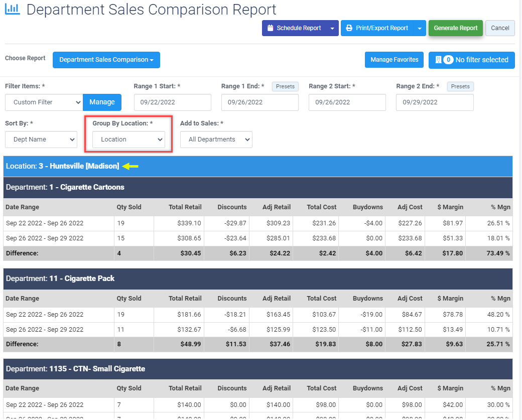Viewport: 522px width, 420px height.
Task: Click the Total Retail value $339.10
Action: coord(189,223)
